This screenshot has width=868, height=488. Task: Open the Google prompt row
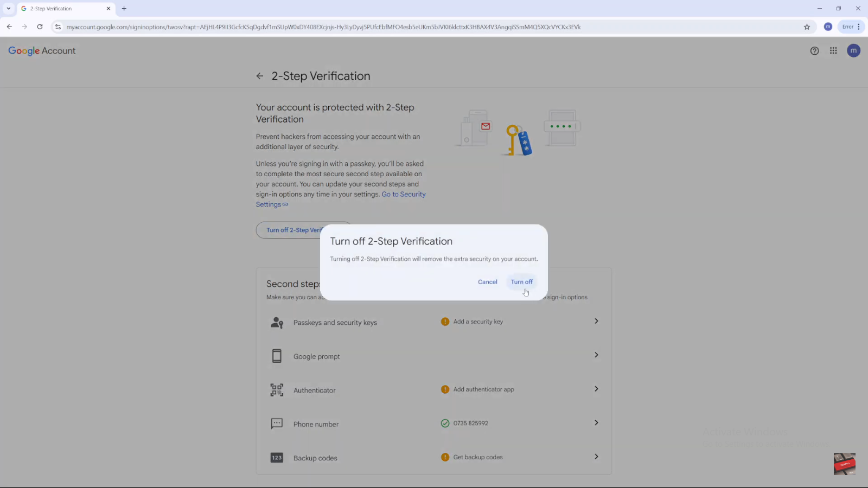pyautogui.click(x=434, y=356)
